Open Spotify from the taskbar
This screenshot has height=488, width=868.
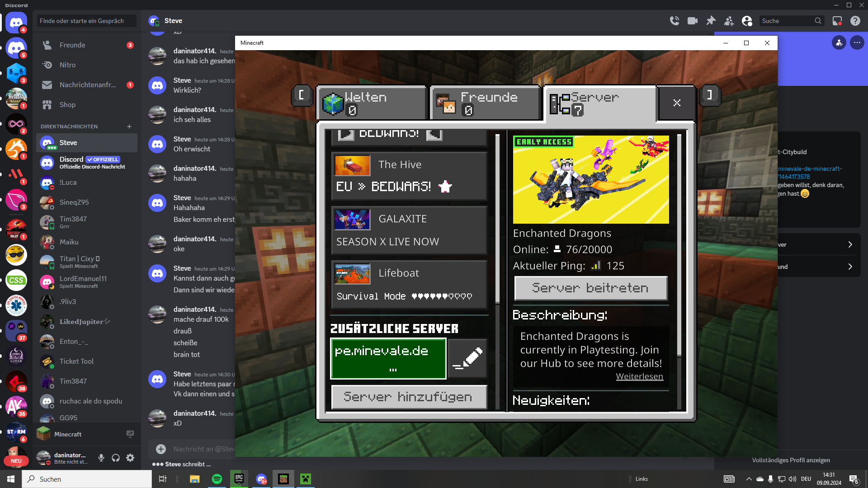217,479
